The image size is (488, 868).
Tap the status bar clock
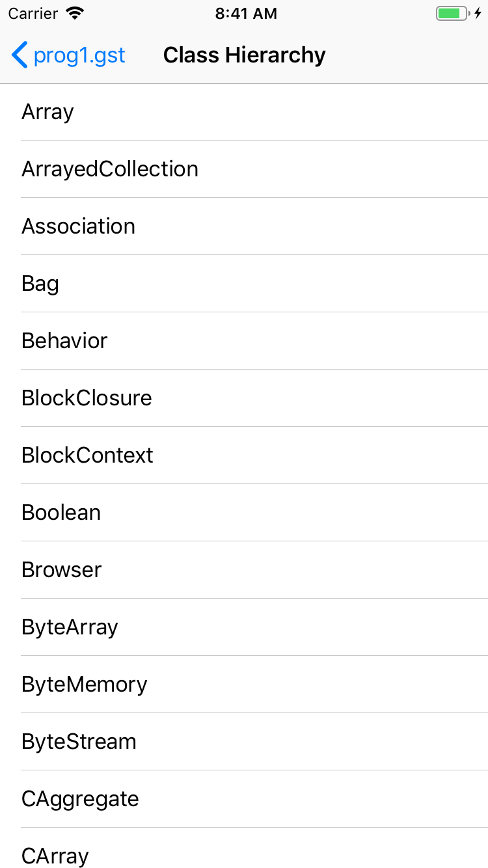click(x=246, y=14)
